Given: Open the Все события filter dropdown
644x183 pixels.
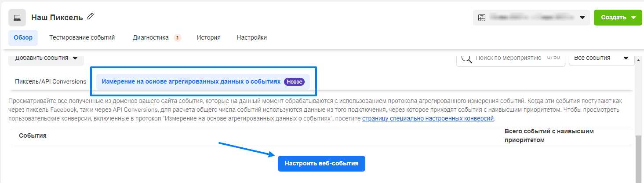Looking at the screenshot, I should [601, 58].
